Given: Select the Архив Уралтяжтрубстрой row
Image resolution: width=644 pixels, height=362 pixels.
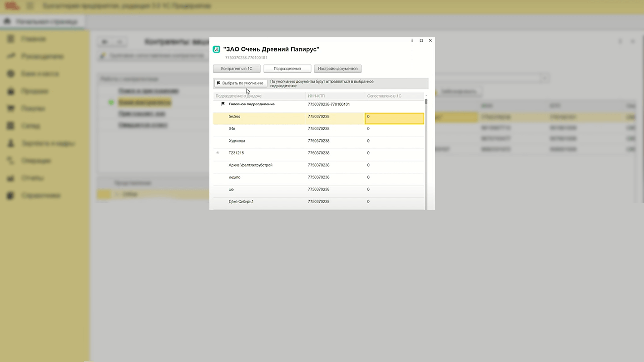Looking at the screenshot, I should [318, 167].
